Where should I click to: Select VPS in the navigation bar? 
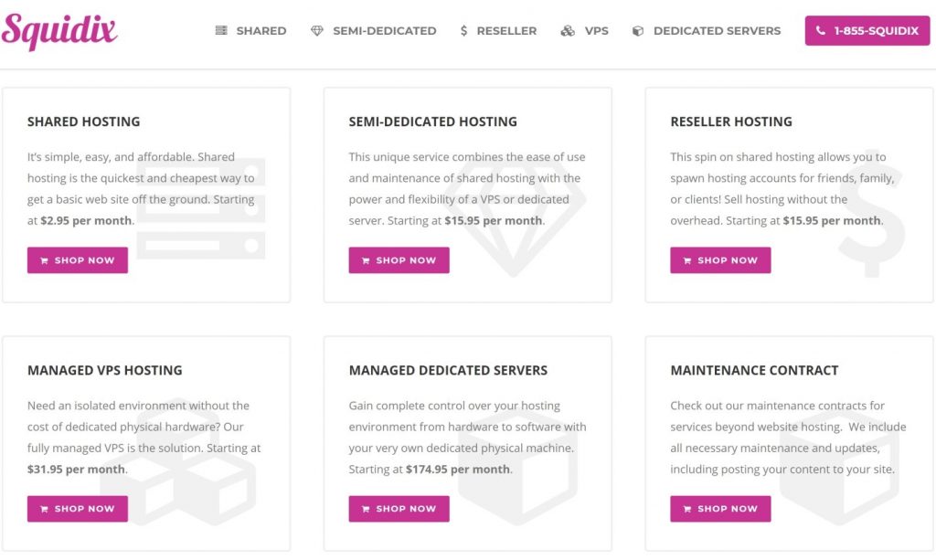[x=584, y=30]
